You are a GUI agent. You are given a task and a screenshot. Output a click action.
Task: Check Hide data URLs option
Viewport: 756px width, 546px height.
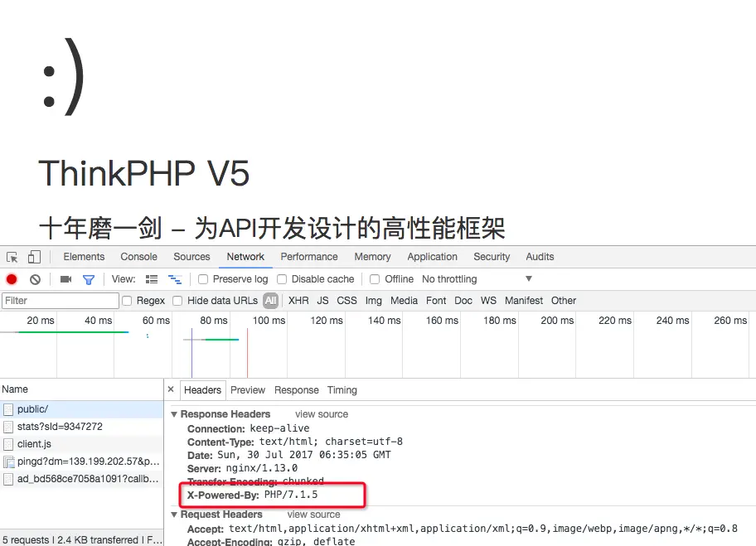pos(177,301)
